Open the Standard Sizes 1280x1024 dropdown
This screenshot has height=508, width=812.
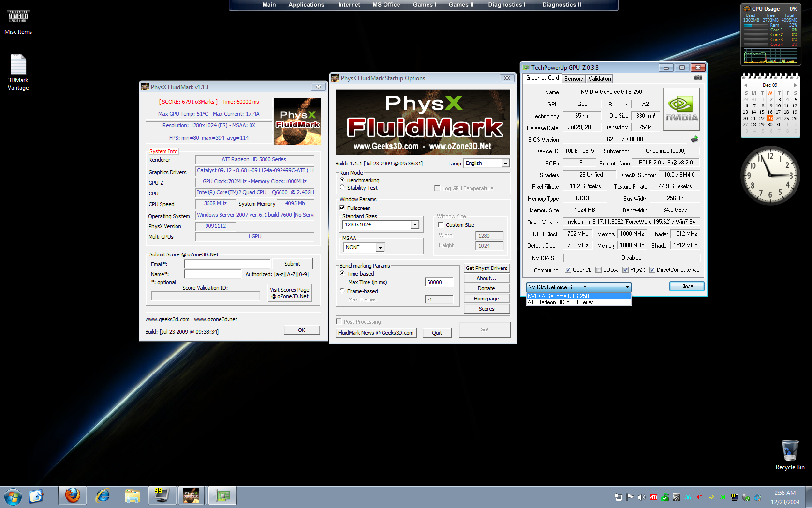[x=381, y=224]
